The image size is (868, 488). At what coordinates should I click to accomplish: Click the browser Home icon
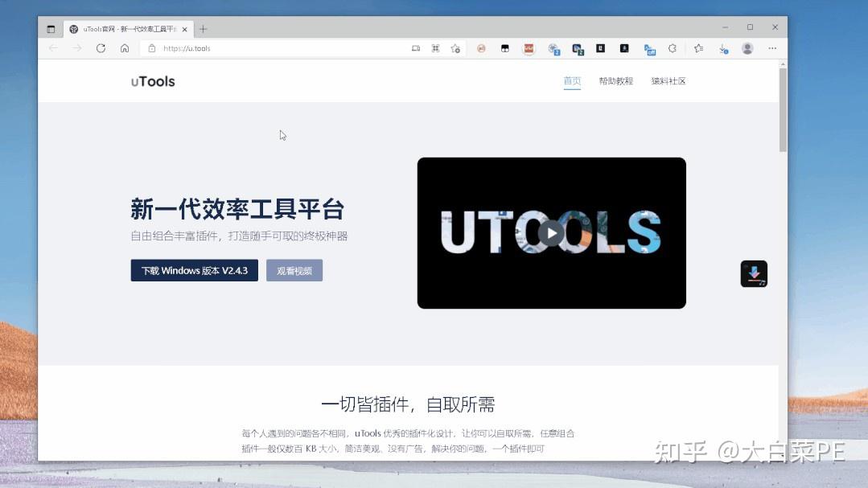click(123, 48)
